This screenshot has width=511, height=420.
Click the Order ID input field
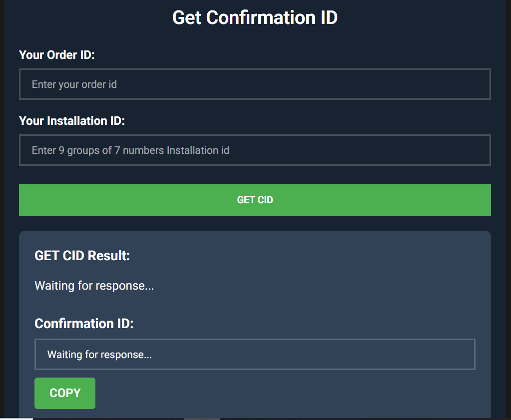[x=255, y=84]
